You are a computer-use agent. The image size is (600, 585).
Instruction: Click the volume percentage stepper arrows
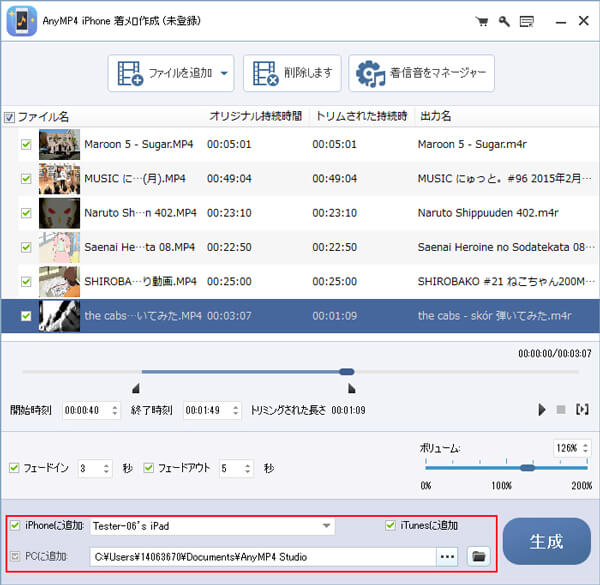click(585, 448)
